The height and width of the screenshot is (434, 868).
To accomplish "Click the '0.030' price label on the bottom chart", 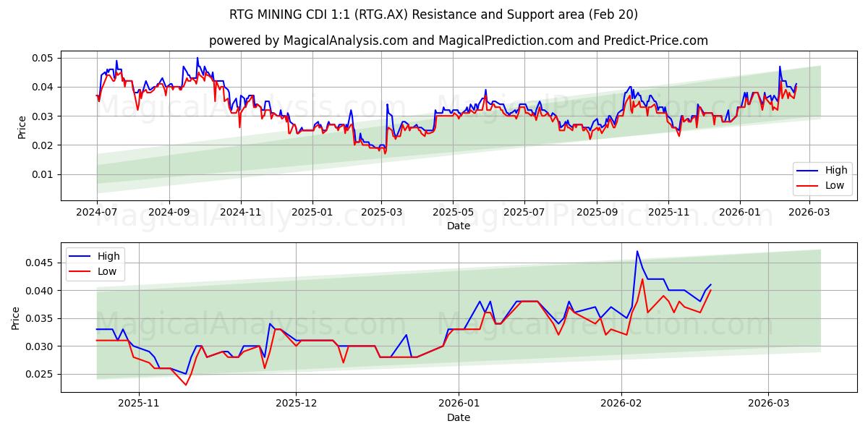I will coord(41,346).
